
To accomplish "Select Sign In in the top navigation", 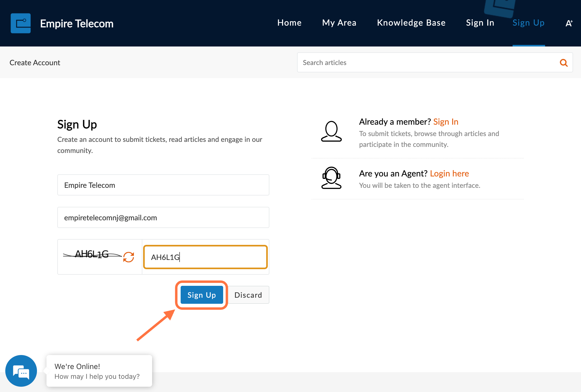I will tap(480, 23).
